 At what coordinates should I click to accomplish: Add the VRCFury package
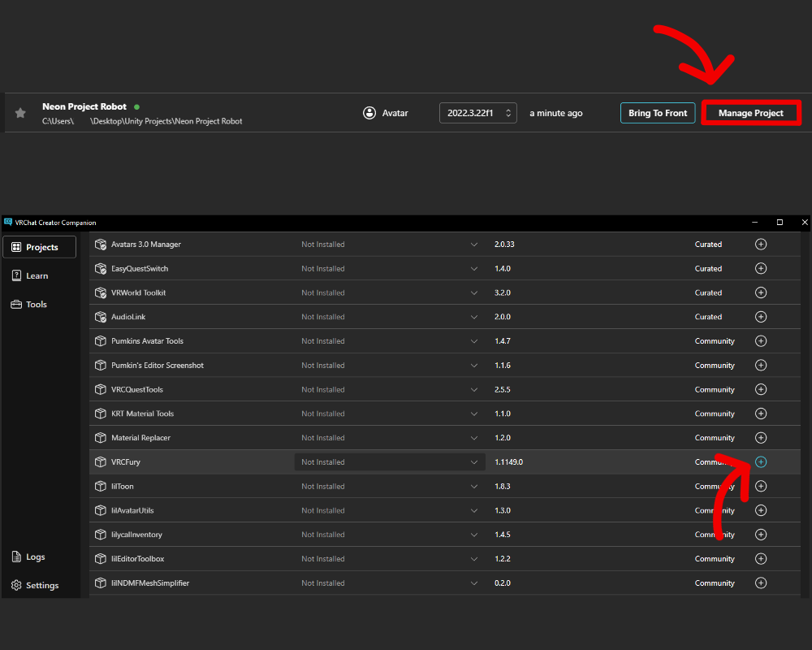(761, 461)
